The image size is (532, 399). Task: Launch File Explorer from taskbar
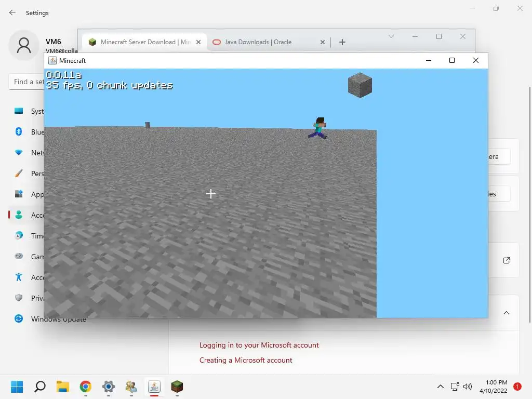pyautogui.click(x=63, y=387)
